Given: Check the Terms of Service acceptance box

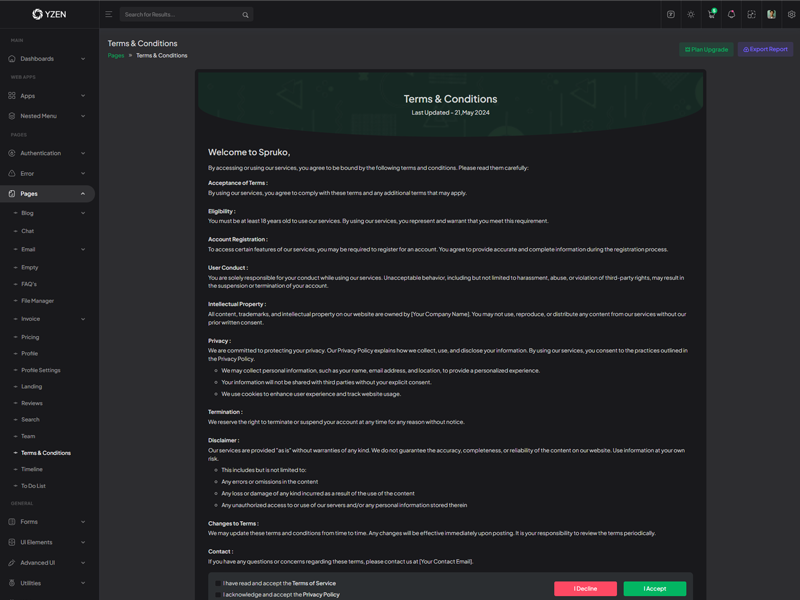Looking at the screenshot, I should pos(218,583).
